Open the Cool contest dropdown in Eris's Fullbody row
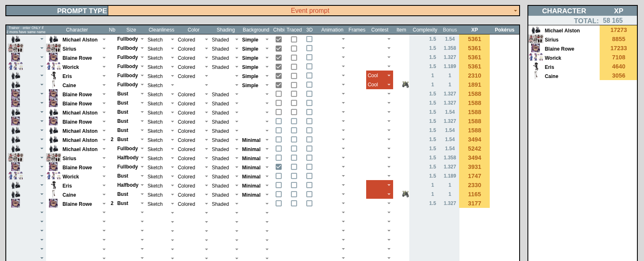644x261 pixels. [x=389, y=76]
